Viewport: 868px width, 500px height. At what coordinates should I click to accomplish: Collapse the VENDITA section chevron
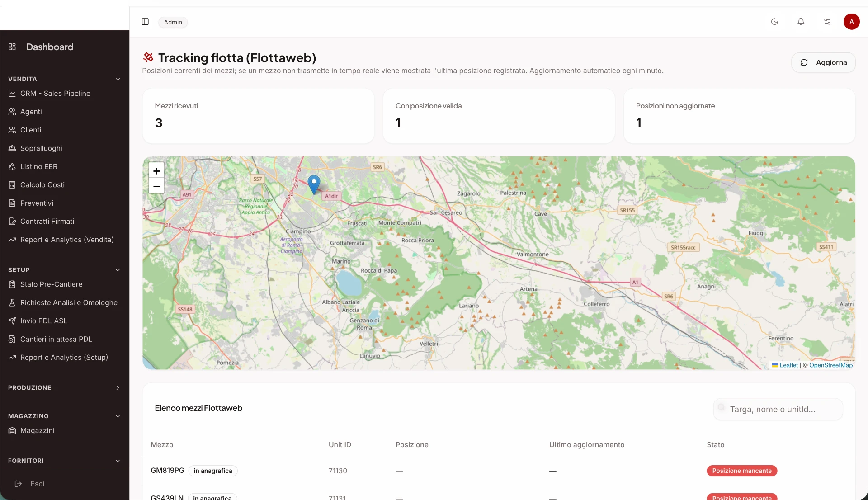coord(118,79)
